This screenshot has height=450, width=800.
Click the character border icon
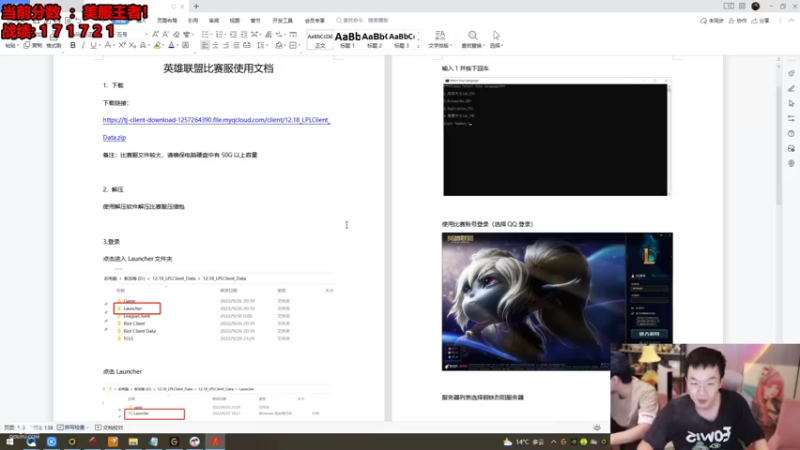click(186, 45)
